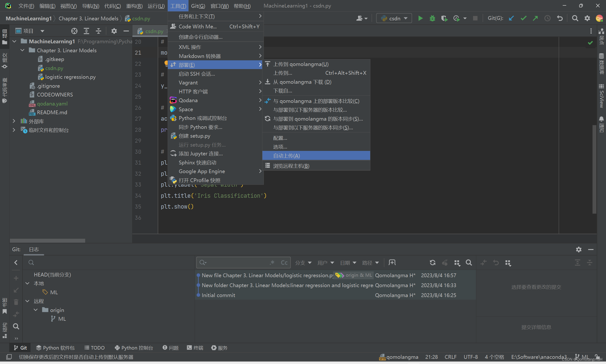Open IDE settings gear in top toolbar
The width and height of the screenshot is (606, 364).
(587, 18)
